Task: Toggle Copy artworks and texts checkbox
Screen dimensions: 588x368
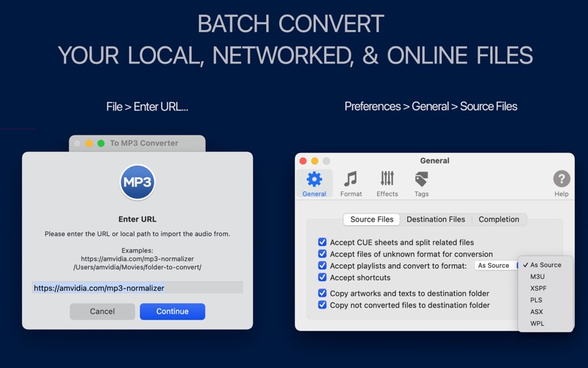Action: click(322, 293)
